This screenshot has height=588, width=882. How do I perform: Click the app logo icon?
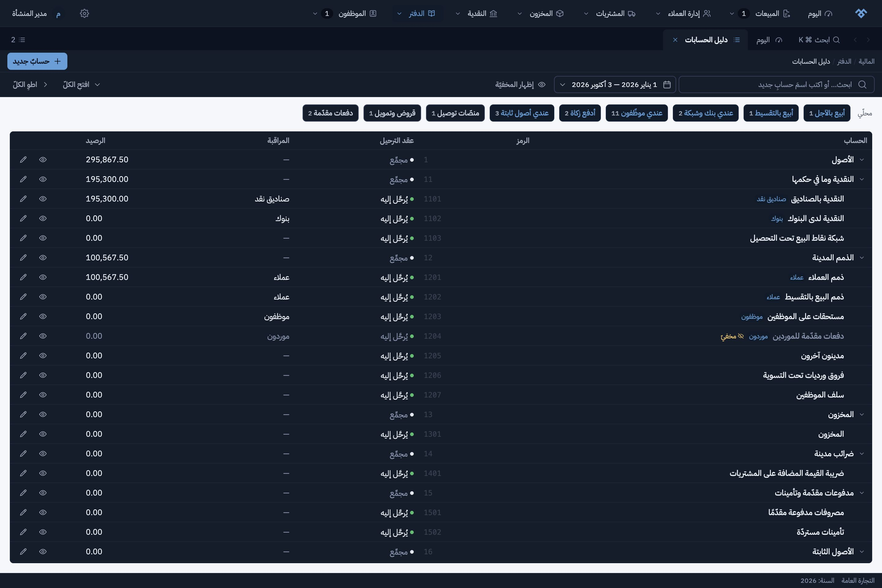[x=861, y=13]
